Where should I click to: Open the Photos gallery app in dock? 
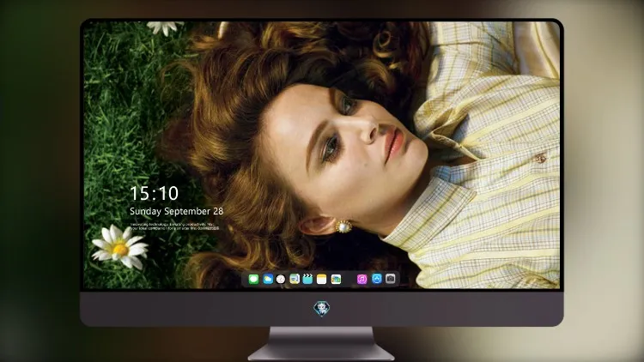[336, 279]
